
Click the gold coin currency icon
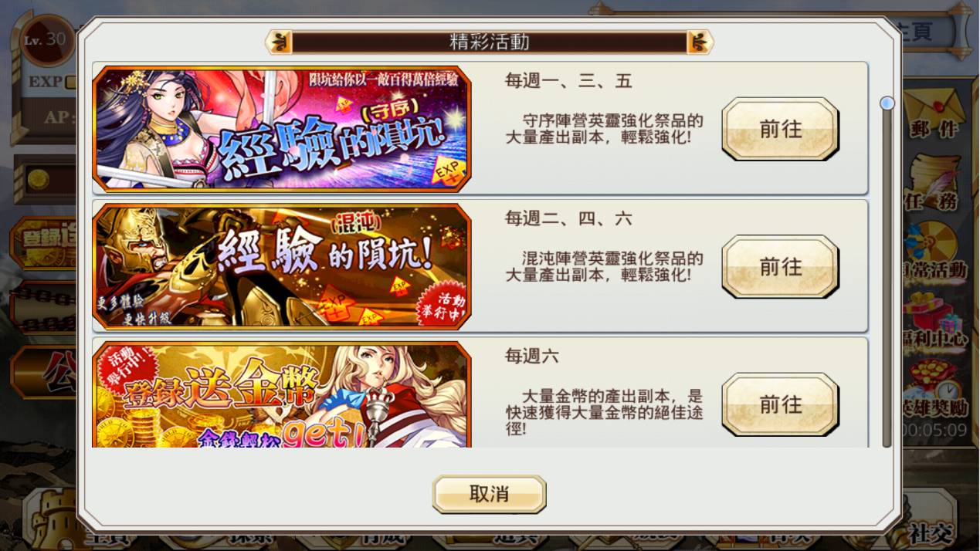coord(38,180)
